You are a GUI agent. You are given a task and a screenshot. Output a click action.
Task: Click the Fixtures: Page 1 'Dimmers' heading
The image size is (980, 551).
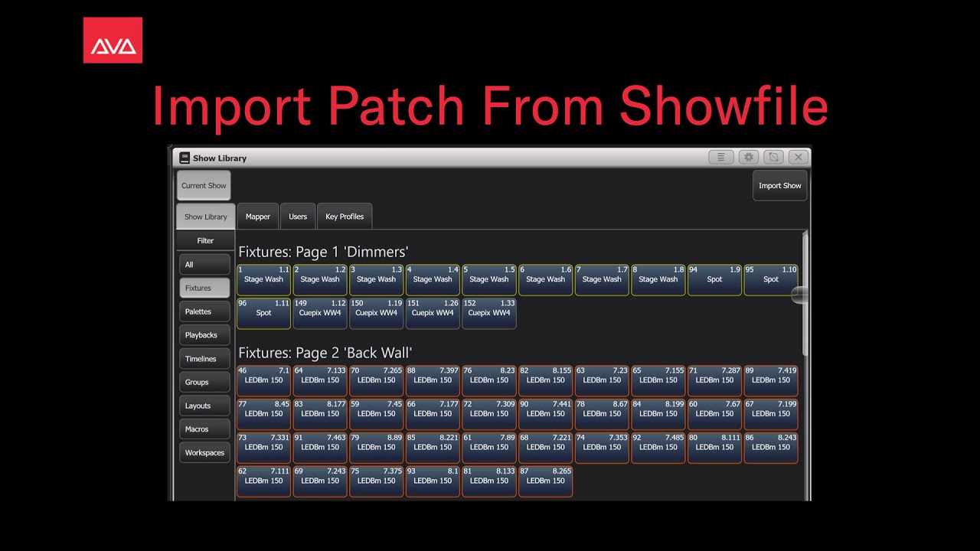pos(323,252)
